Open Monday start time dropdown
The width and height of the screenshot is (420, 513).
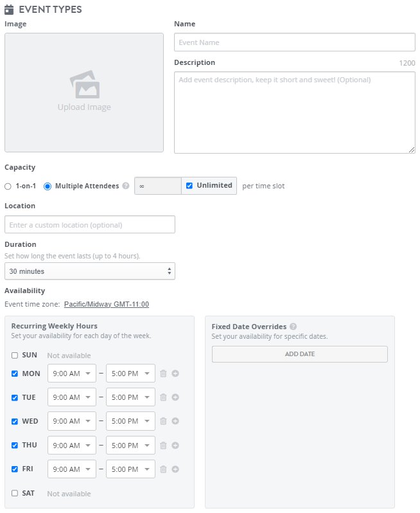(72, 373)
